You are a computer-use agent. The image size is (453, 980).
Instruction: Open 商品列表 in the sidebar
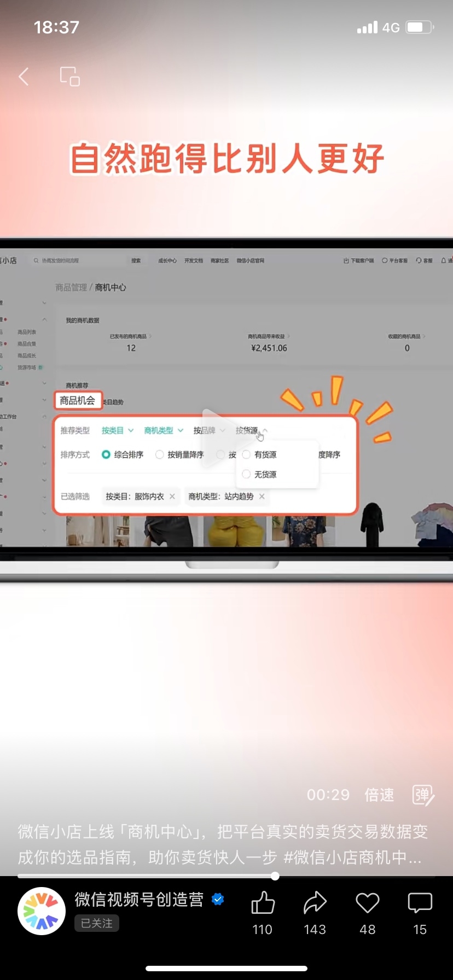click(x=27, y=332)
